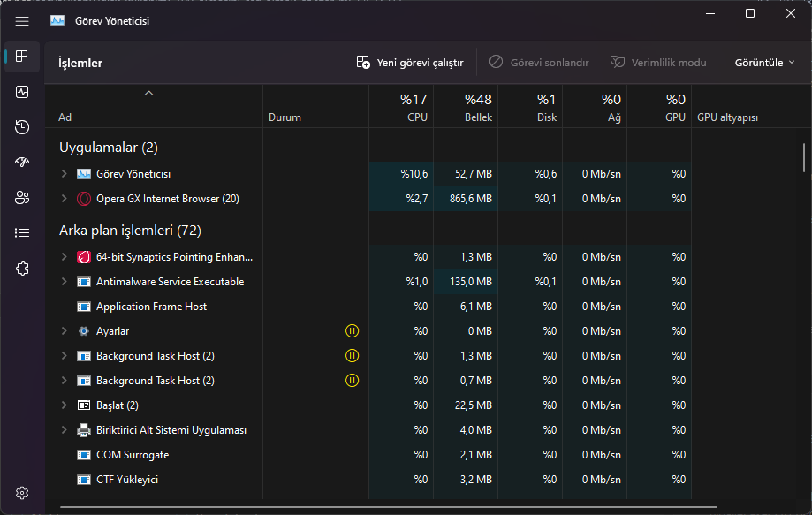Sort by the Bellek column header
The image size is (812, 515).
pyautogui.click(x=466, y=107)
